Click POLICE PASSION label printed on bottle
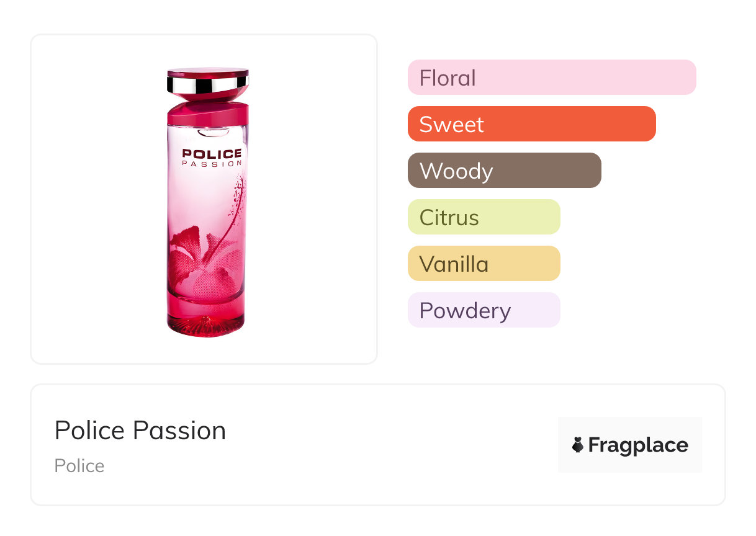Viewport: 756px width, 536px height. point(212,158)
